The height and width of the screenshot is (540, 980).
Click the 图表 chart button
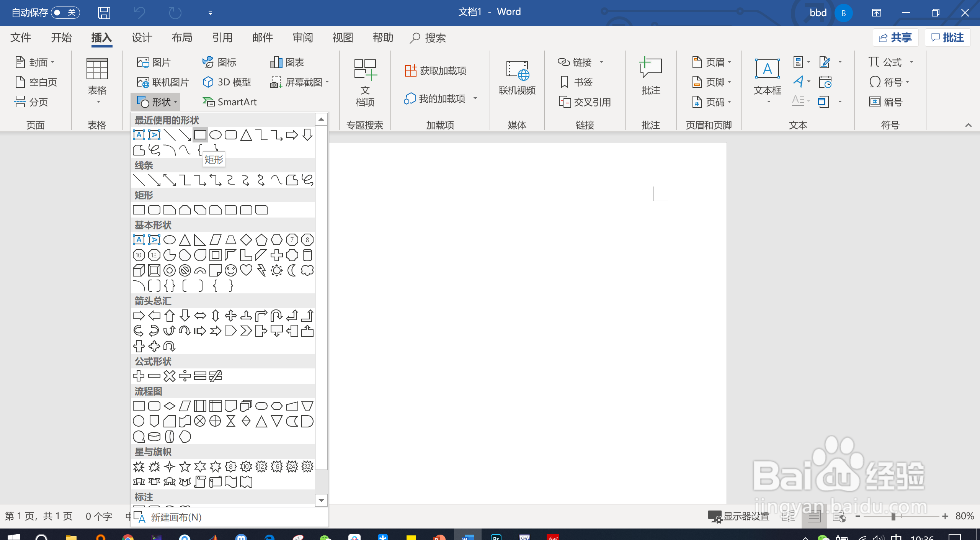point(287,62)
